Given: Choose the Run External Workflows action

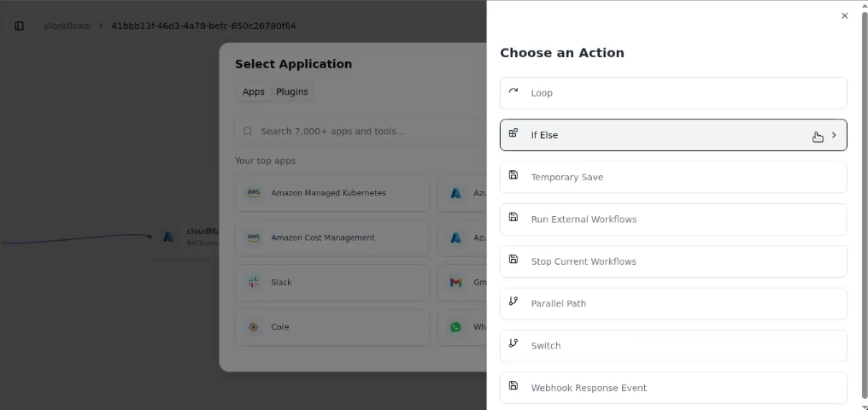Looking at the screenshot, I should coord(673,220).
